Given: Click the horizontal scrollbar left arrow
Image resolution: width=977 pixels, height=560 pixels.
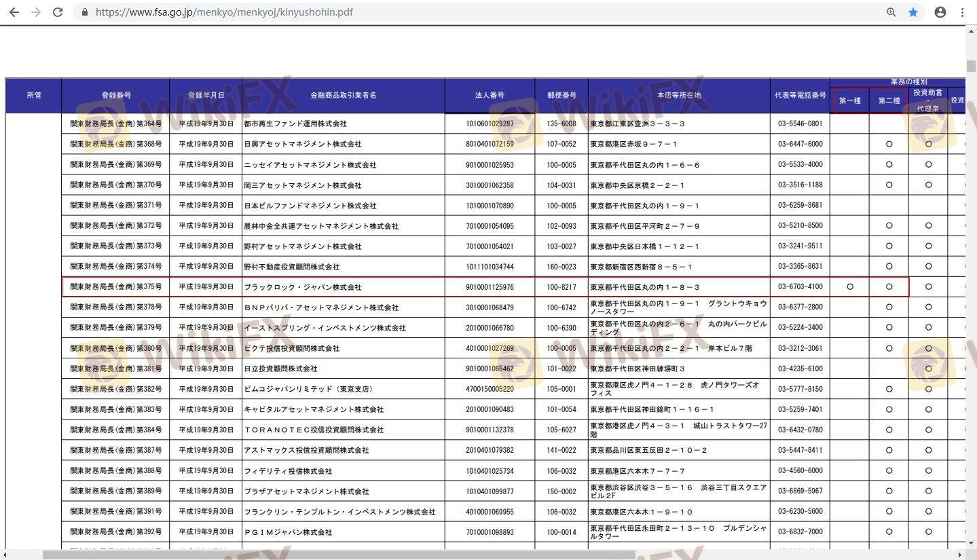Looking at the screenshot, I should tap(5, 555).
